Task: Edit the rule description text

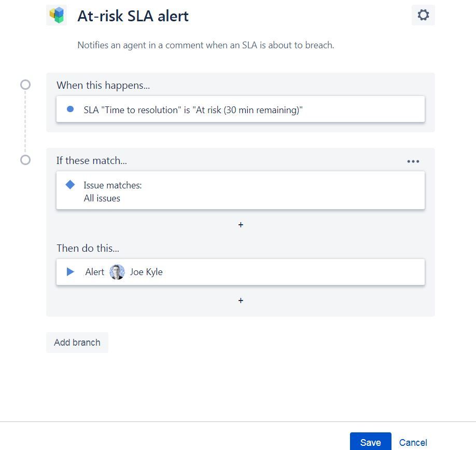Action: coord(205,45)
